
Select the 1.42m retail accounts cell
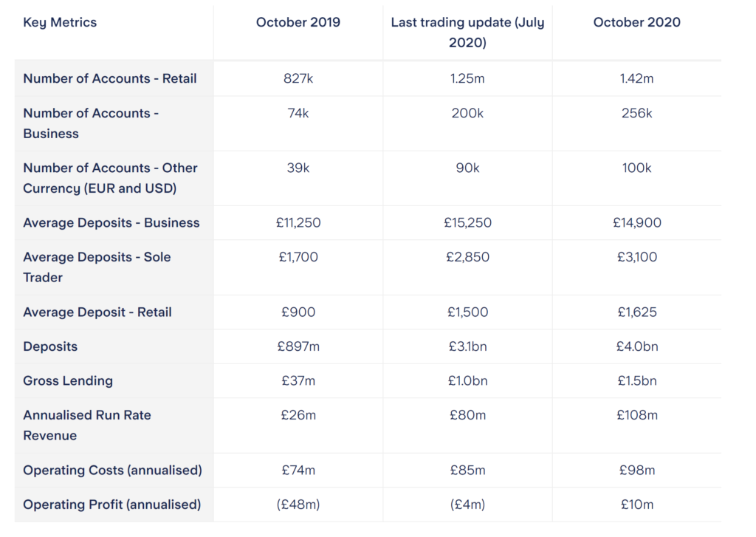[636, 78]
